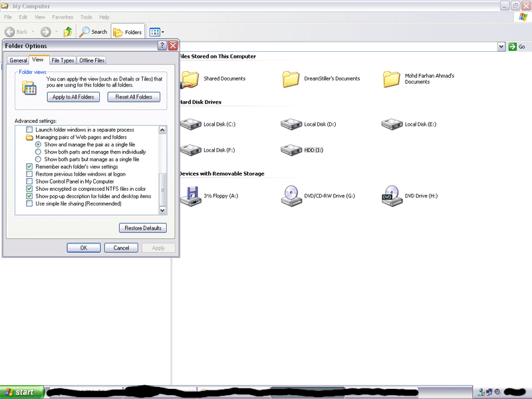Open the Tools menu
Viewport: 532px width, 399px height.
pyautogui.click(x=86, y=17)
